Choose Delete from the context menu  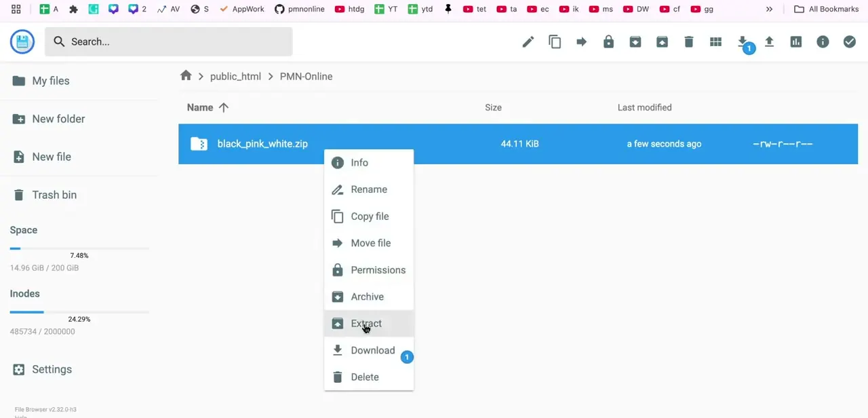(x=369, y=377)
